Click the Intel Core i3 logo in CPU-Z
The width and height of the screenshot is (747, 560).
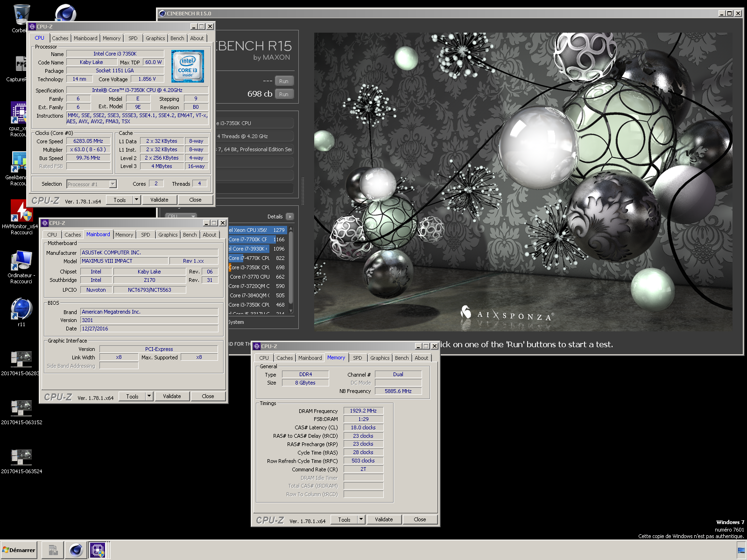(188, 66)
